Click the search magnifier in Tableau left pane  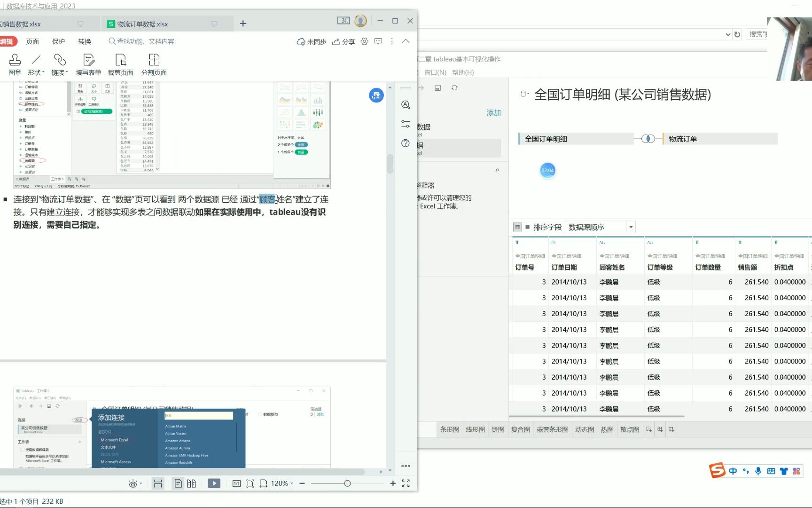tap(497, 170)
